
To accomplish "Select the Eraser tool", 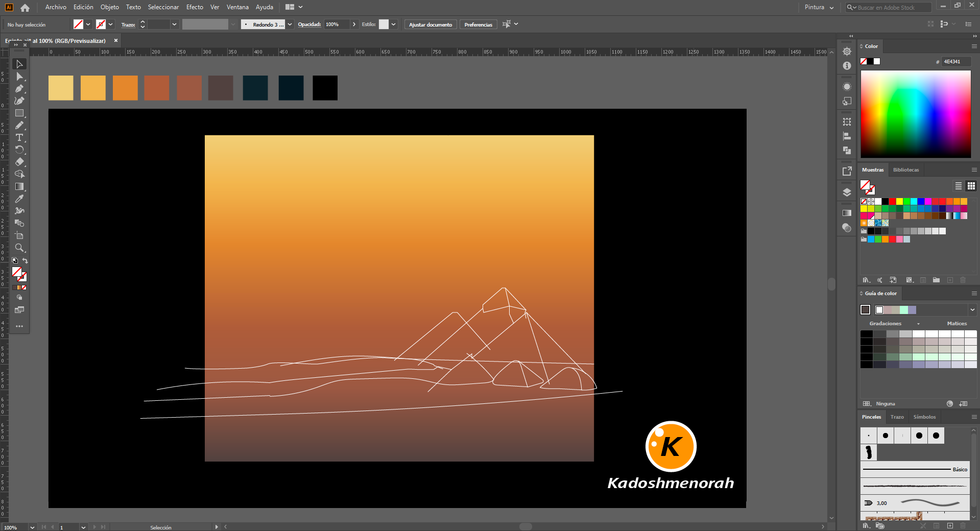I will (x=19, y=162).
